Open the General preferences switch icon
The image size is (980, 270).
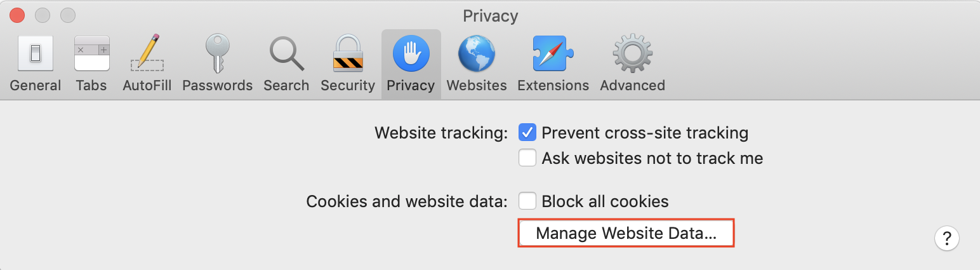point(36,53)
